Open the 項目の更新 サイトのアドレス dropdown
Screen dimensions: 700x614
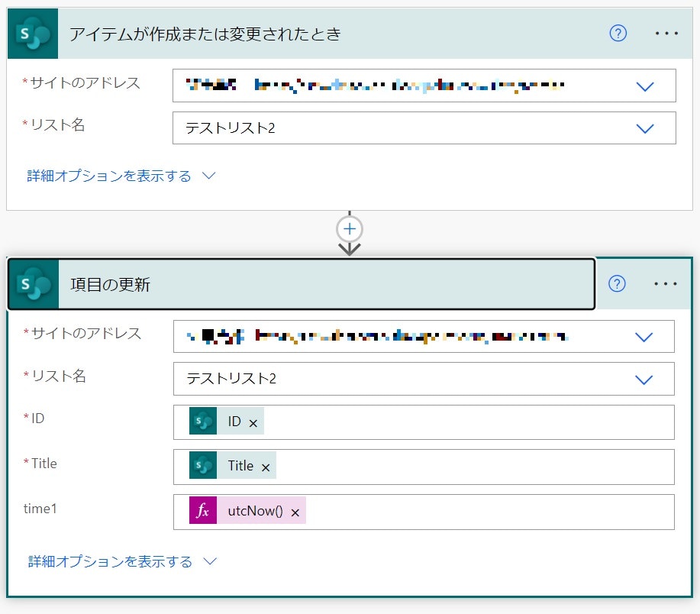click(644, 337)
